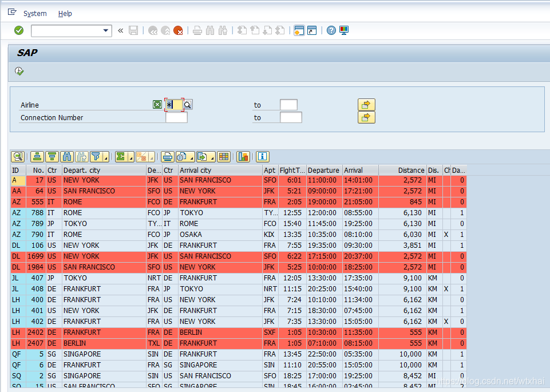Choose a grid layout
This screenshot has width=550, height=392.
224,156
